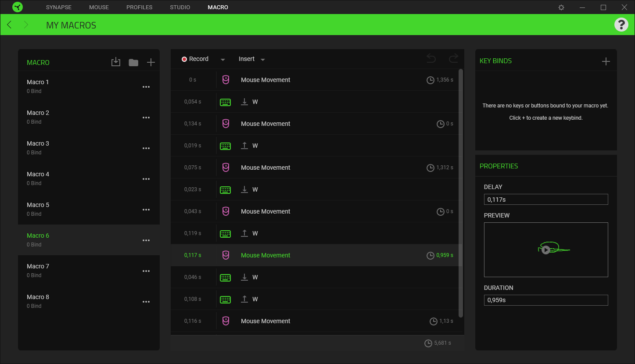The height and width of the screenshot is (364, 635).
Task: Switch to the MOUSE tab
Action: coord(99,7)
